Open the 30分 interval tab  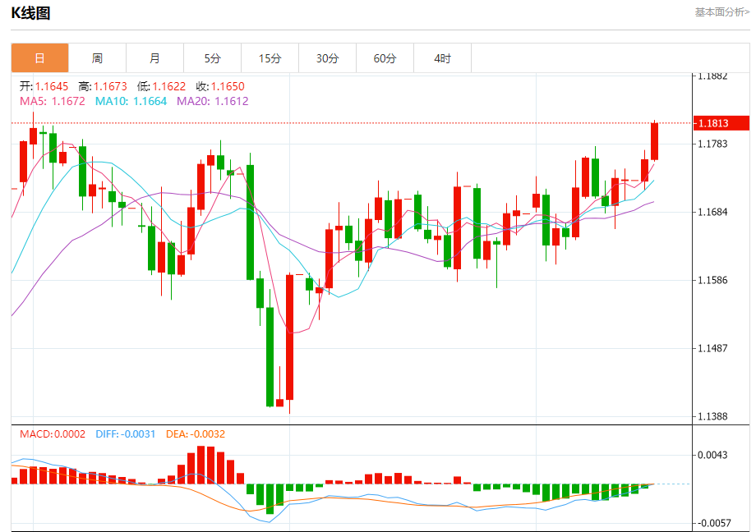click(327, 58)
